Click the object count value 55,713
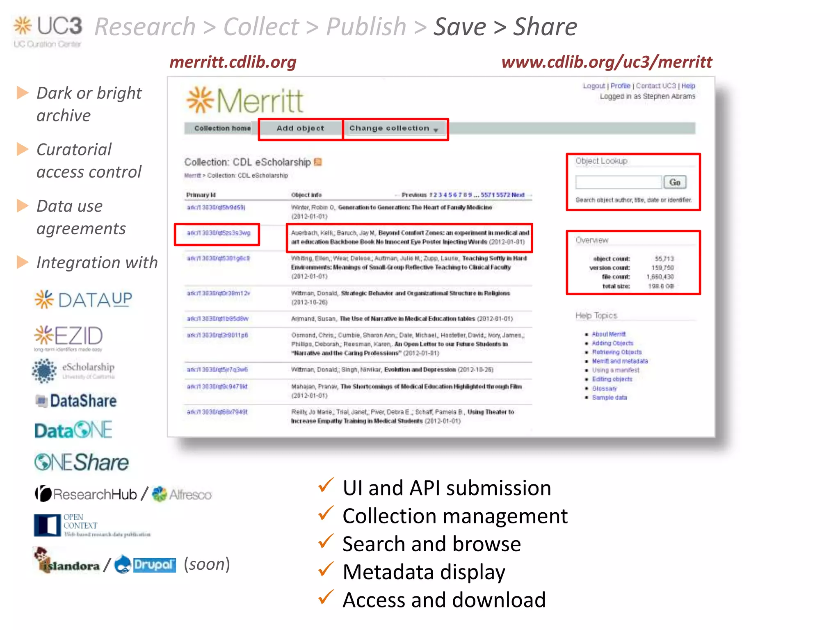840x630 pixels. click(x=664, y=259)
